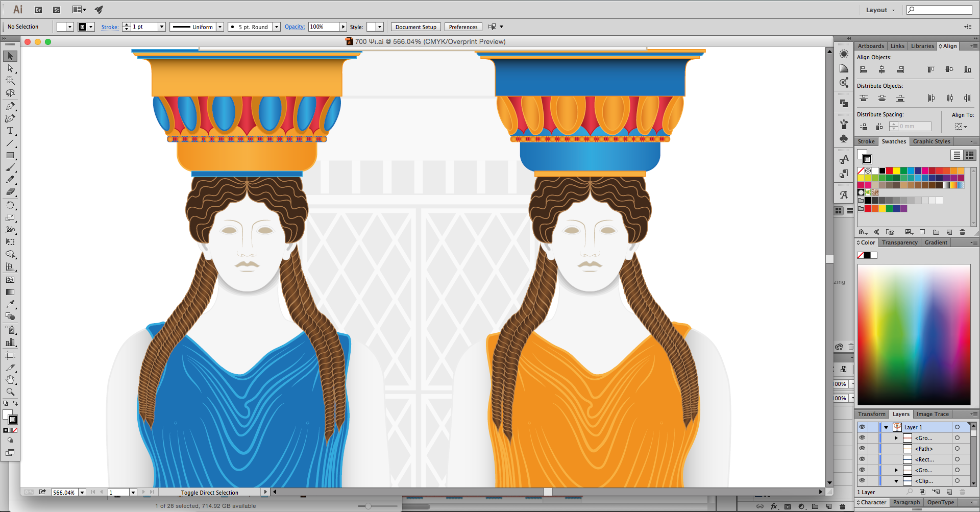Click Vertical Distribute Center icon
This screenshot has width=980, height=512.
click(x=882, y=98)
